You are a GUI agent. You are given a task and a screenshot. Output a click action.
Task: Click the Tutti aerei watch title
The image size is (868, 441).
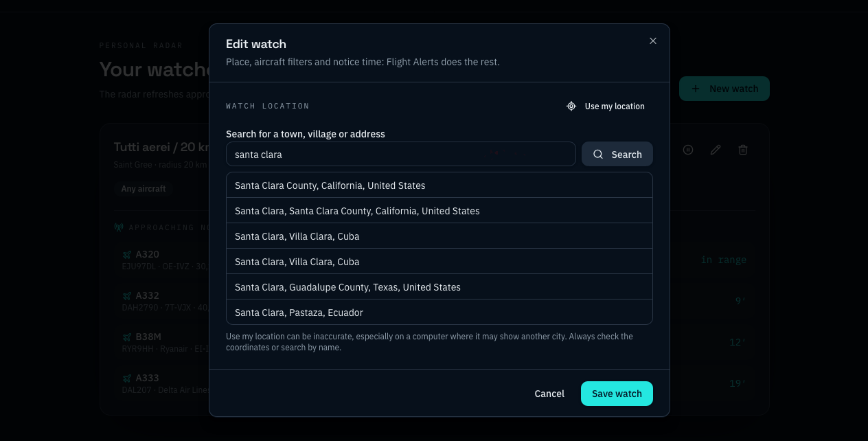pos(162,147)
